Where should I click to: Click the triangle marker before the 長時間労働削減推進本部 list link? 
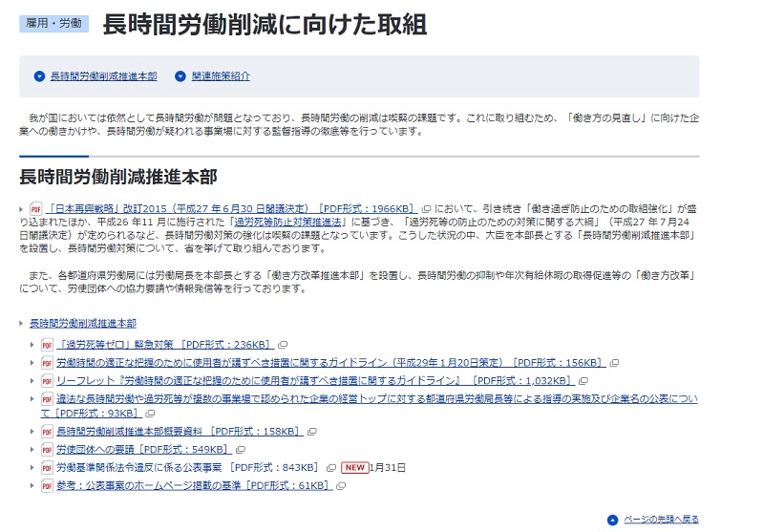pyautogui.click(x=22, y=324)
